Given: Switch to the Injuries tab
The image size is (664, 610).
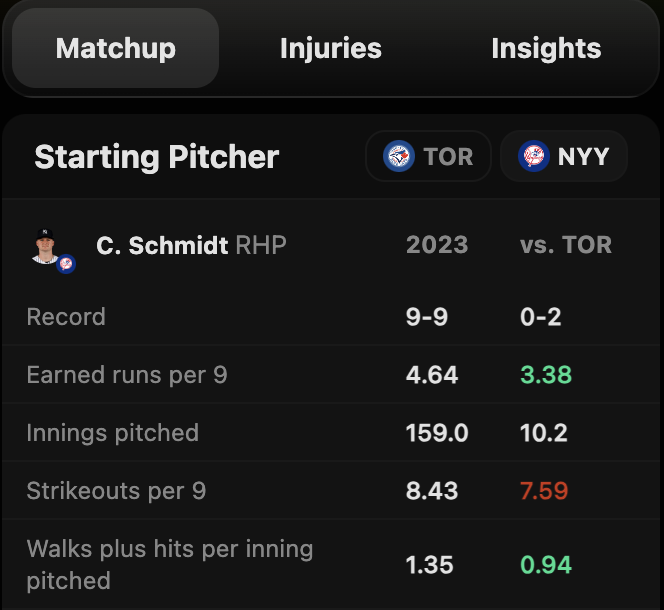Looking at the screenshot, I should coord(330,48).
